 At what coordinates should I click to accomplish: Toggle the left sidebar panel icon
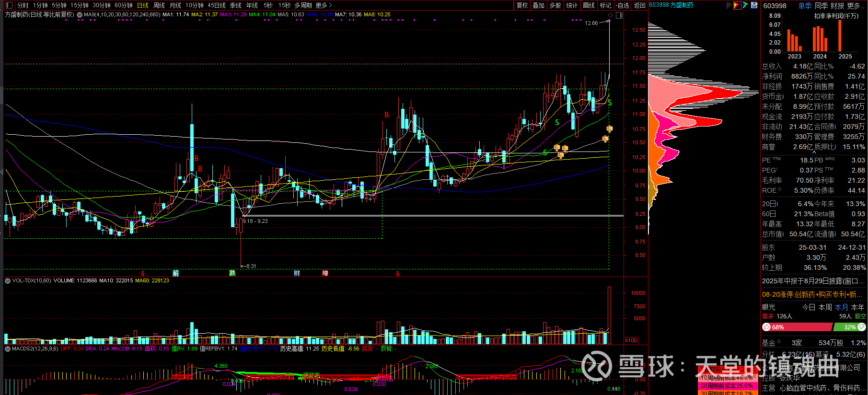pos(8,5)
